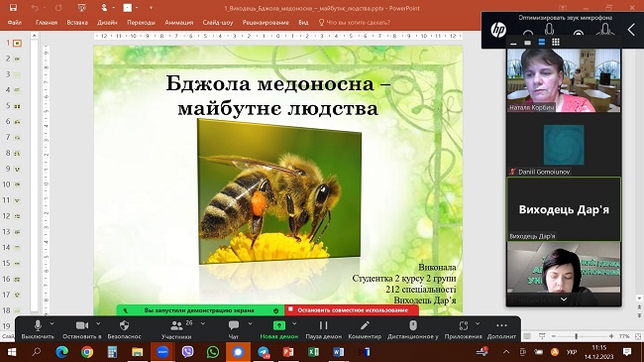The height and width of the screenshot is (362, 644).
Task: Open the Рецензирование ribbon tab
Action: [266, 23]
